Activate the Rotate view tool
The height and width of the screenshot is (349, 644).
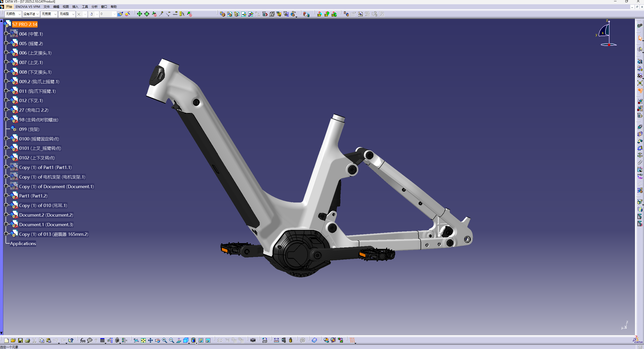(157, 340)
